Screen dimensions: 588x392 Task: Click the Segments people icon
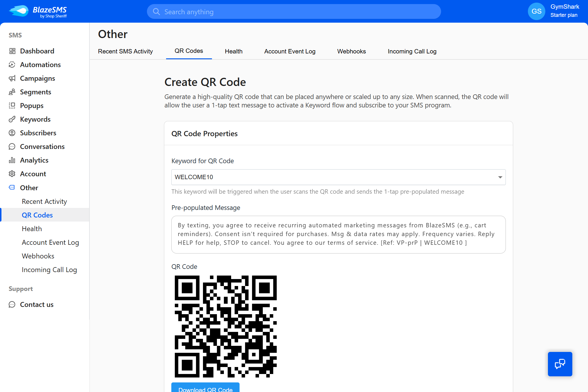tap(12, 92)
